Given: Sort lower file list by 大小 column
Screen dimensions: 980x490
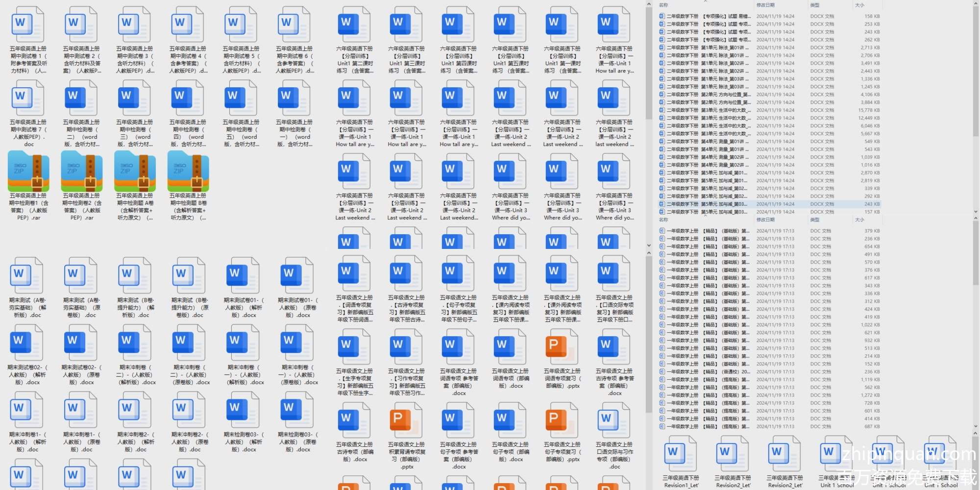Looking at the screenshot, I should tap(859, 220).
